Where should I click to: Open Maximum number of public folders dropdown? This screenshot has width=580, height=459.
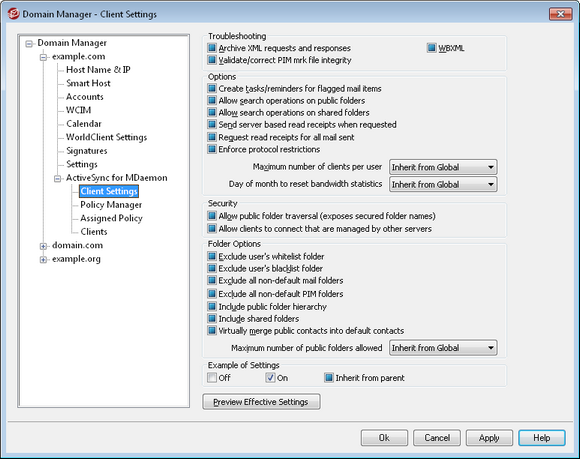coord(443,348)
